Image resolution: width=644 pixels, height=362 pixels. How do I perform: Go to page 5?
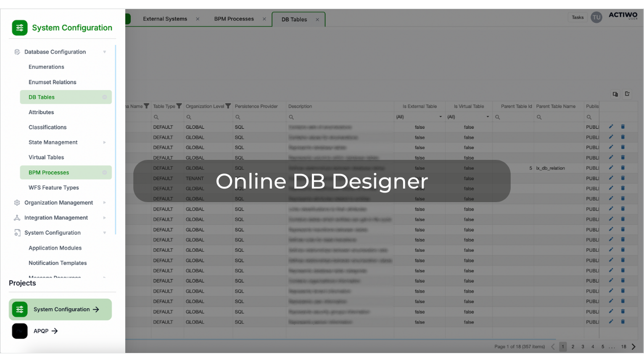point(603,346)
